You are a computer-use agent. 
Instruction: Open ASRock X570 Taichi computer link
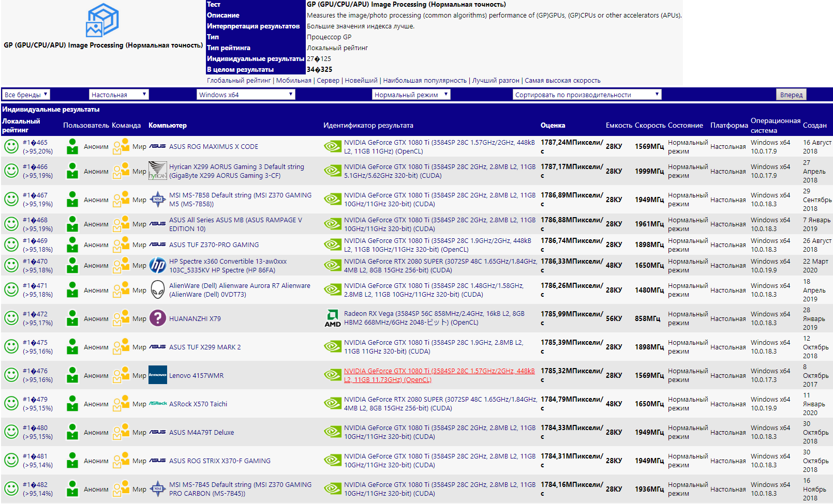pyautogui.click(x=198, y=404)
